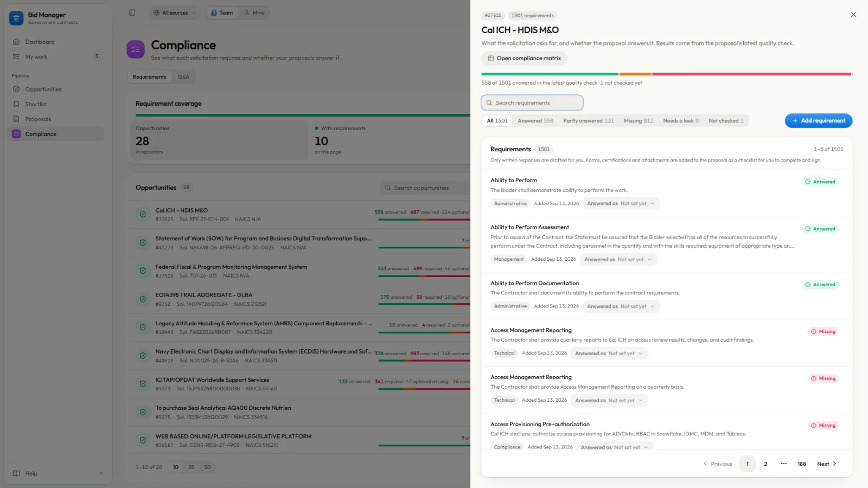The height and width of the screenshot is (488, 868).
Task: Select the Not checked filter tab
Action: click(726, 120)
